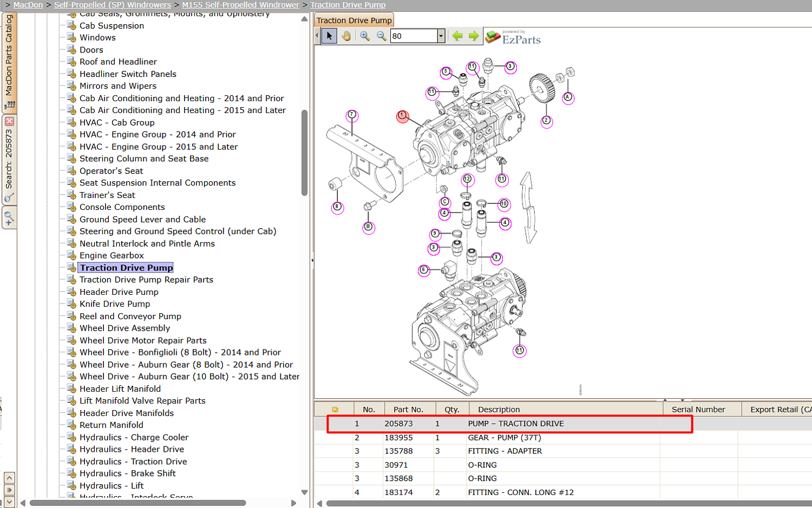Click the Windows tree node icon

tap(71, 37)
